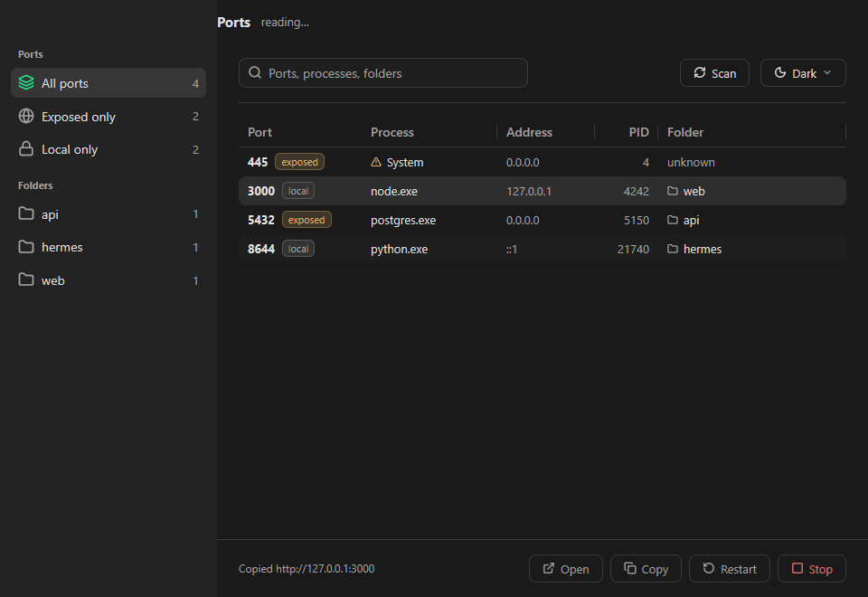Click the folder icon in hermes row
Screen dimensions: 868x597
click(x=673, y=249)
